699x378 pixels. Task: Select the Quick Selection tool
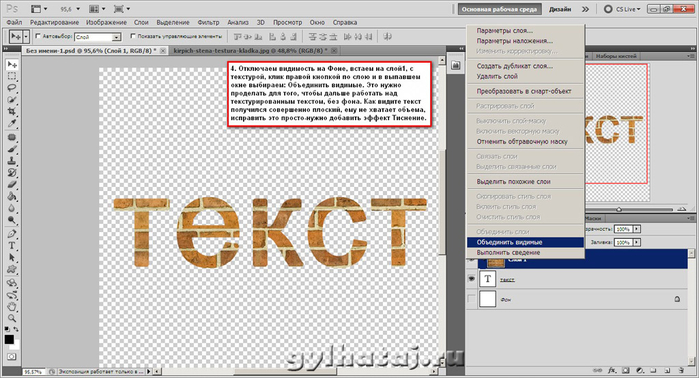pyautogui.click(x=12, y=99)
